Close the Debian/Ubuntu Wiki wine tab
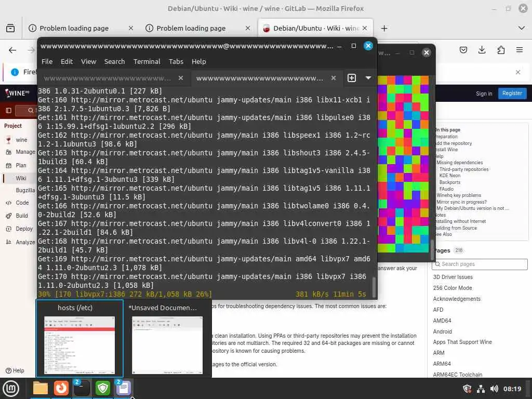This screenshot has width=532, height=399. (x=365, y=28)
